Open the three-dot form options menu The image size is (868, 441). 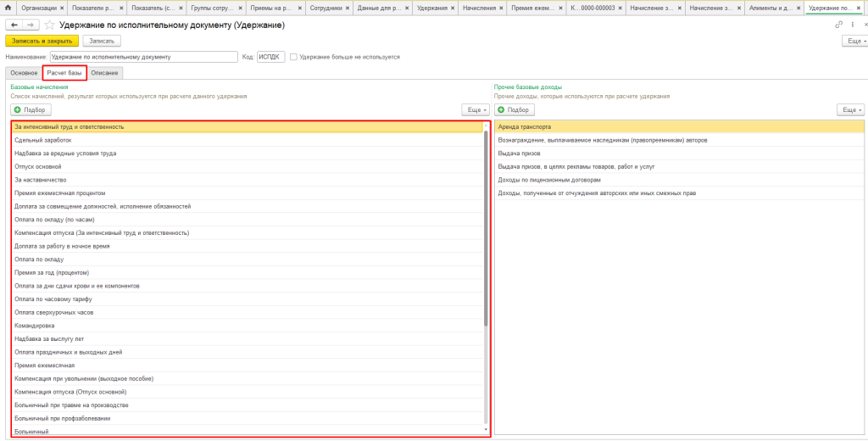851,25
